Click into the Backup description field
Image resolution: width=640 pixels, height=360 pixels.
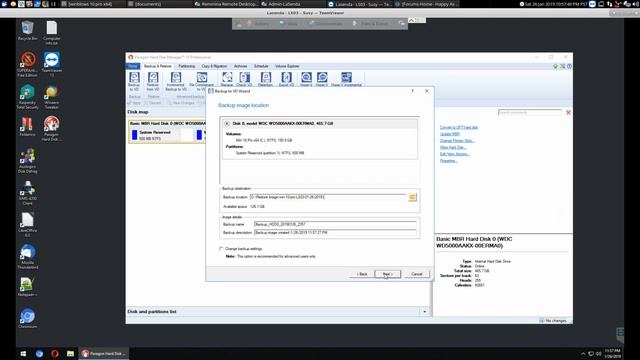335,232
